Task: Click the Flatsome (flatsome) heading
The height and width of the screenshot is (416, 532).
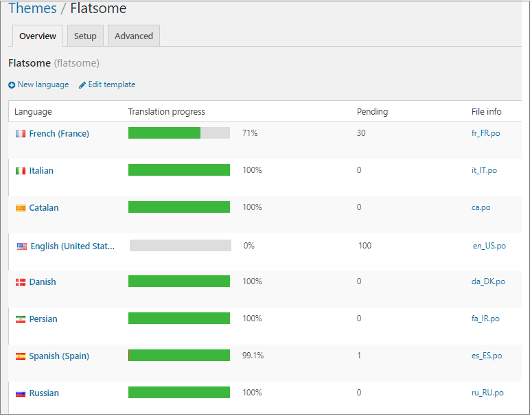Action: click(x=54, y=63)
